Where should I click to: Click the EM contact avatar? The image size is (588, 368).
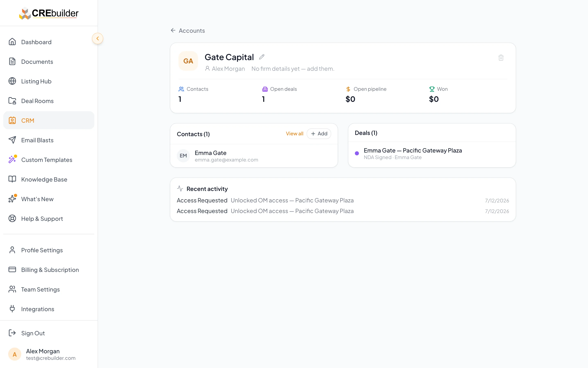(183, 156)
